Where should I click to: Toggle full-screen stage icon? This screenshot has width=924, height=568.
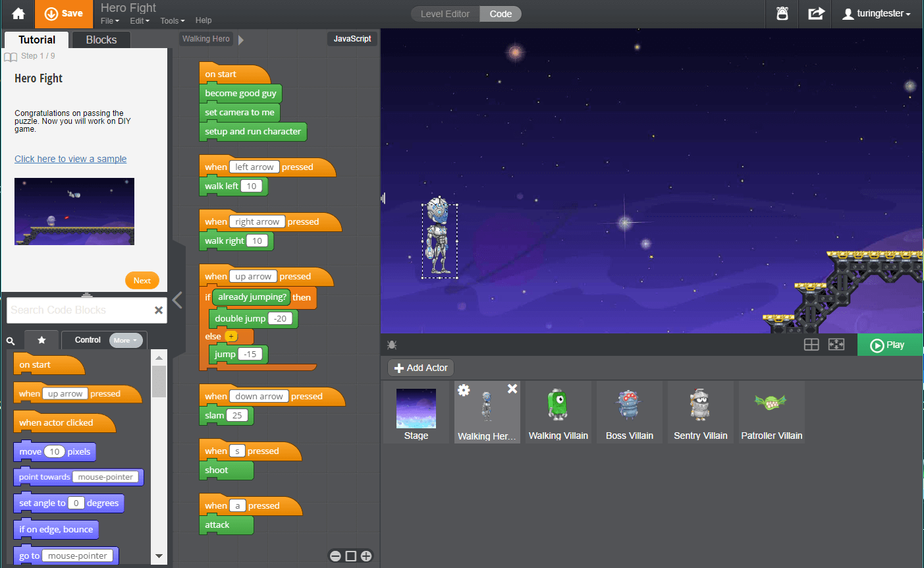[836, 345]
